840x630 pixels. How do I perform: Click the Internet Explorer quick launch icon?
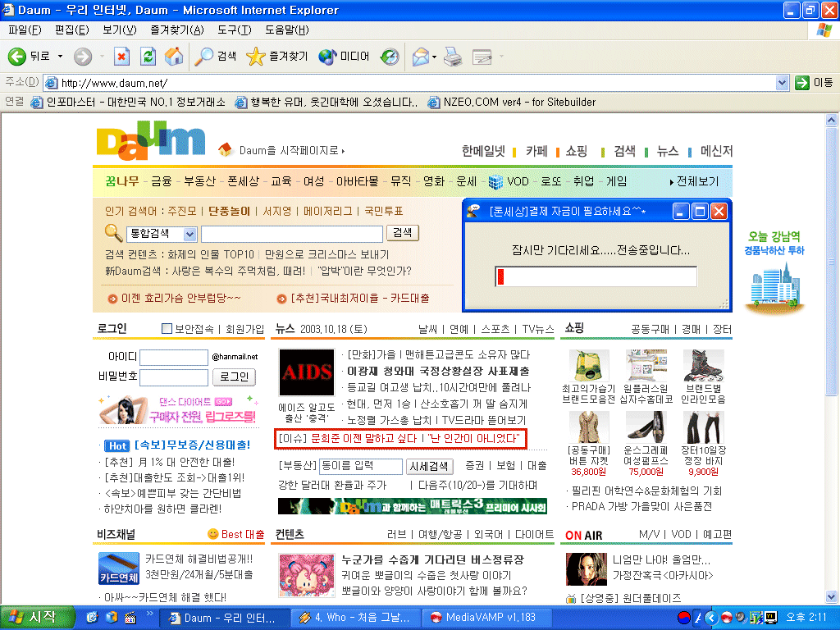(x=92, y=617)
